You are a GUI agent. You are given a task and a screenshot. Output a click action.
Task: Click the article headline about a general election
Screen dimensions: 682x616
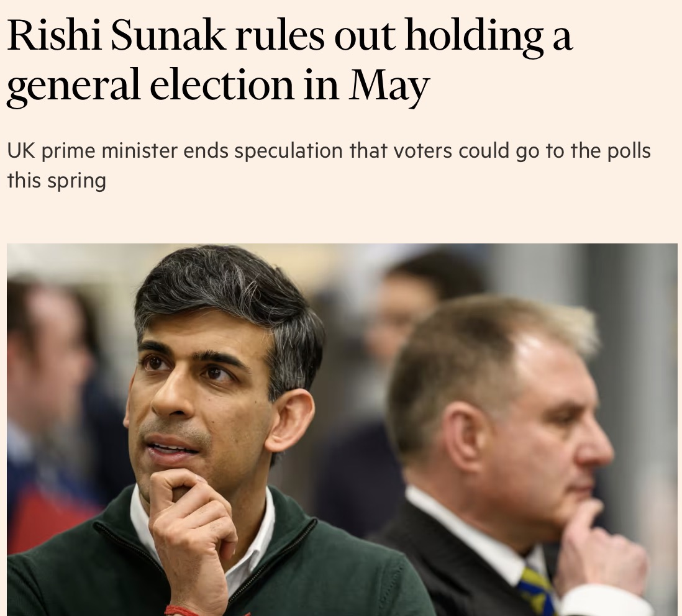pos(289,61)
